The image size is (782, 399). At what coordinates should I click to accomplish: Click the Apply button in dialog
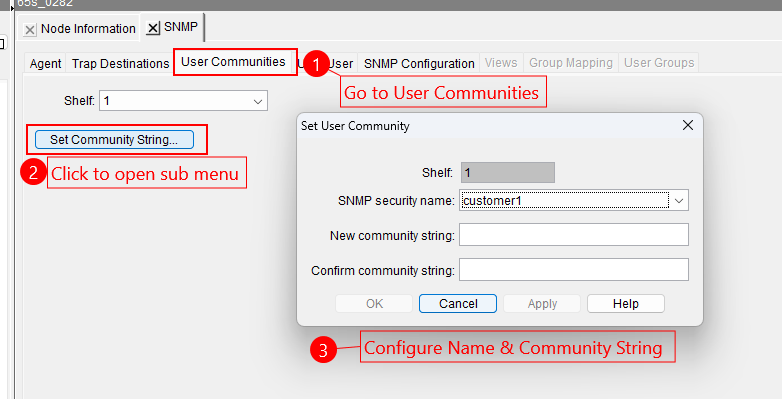point(542,304)
